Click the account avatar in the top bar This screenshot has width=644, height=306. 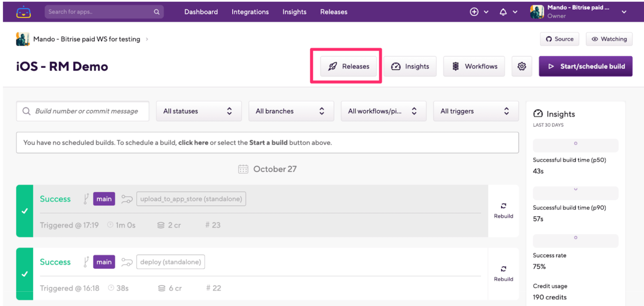click(x=537, y=12)
